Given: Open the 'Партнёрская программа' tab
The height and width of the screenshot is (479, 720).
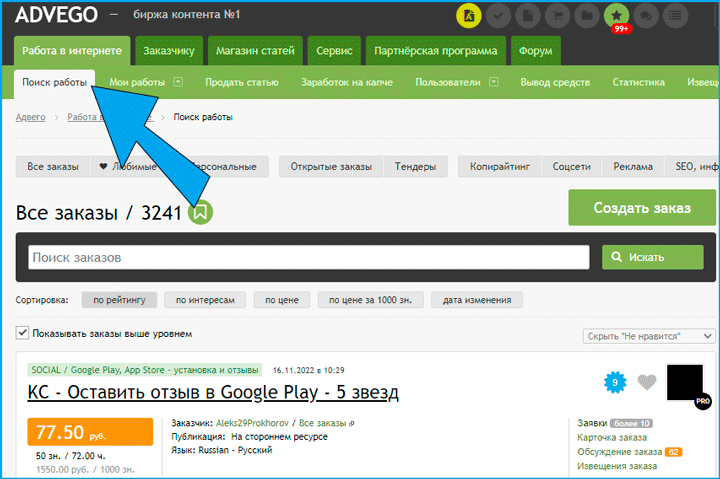Looking at the screenshot, I should tap(436, 51).
